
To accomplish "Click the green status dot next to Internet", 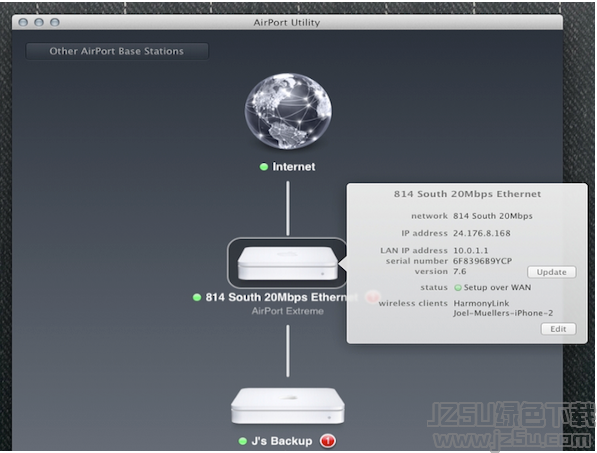I will pos(263,167).
